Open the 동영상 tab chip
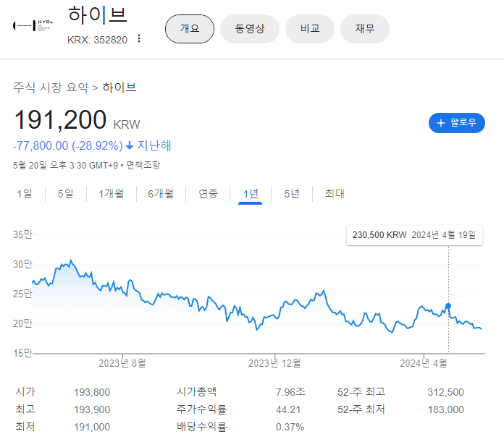 250,29
